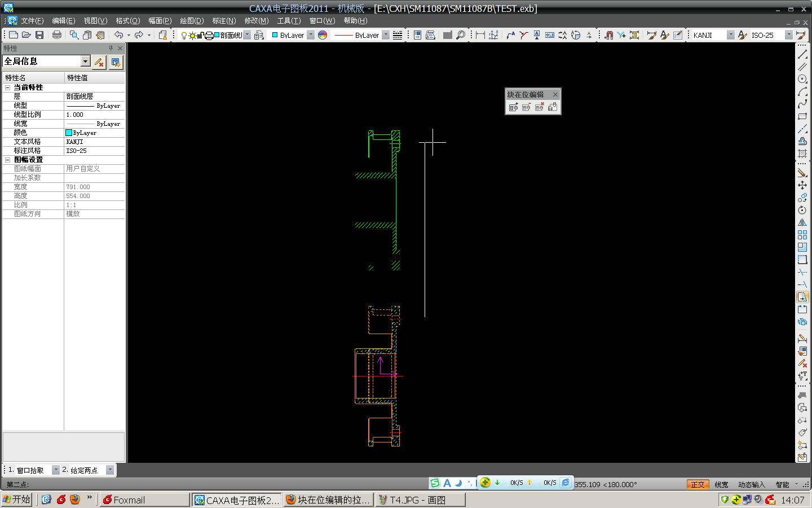Click the magnet snap settings icon
The image size is (812, 508).
608,35
